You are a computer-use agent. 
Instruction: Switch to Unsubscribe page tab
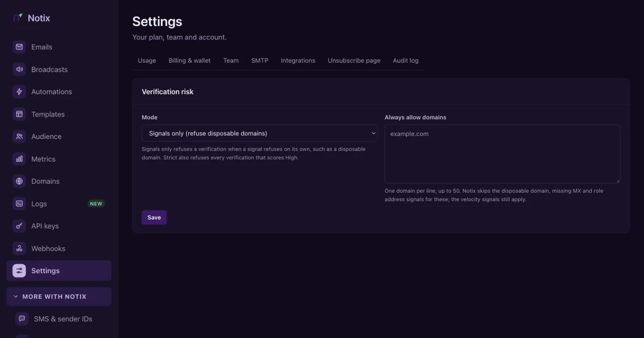coord(354,60)
